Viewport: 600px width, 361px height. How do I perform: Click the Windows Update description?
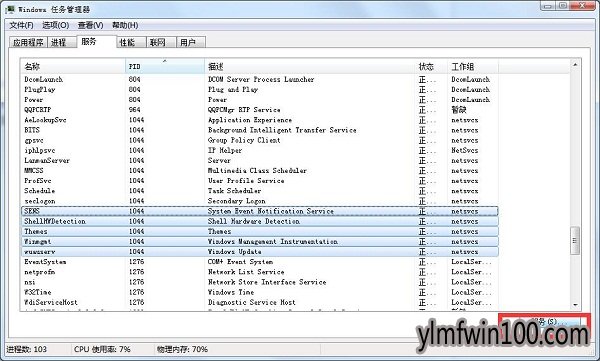pos(235,252)
